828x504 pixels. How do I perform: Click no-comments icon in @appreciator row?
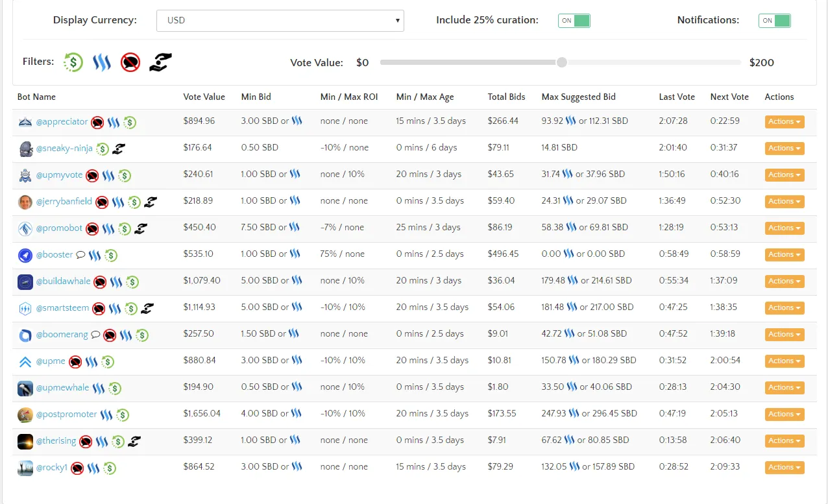97,122
